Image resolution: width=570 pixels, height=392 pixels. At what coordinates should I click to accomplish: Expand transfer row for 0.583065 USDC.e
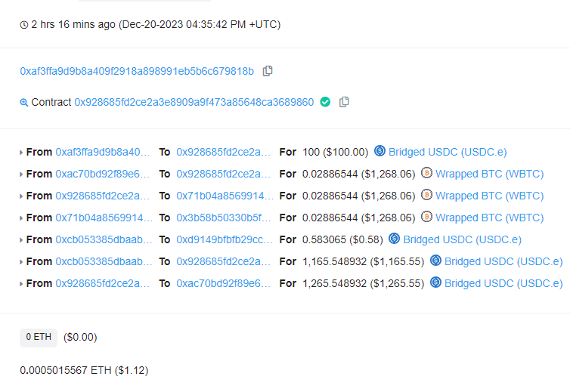(21, 239)
